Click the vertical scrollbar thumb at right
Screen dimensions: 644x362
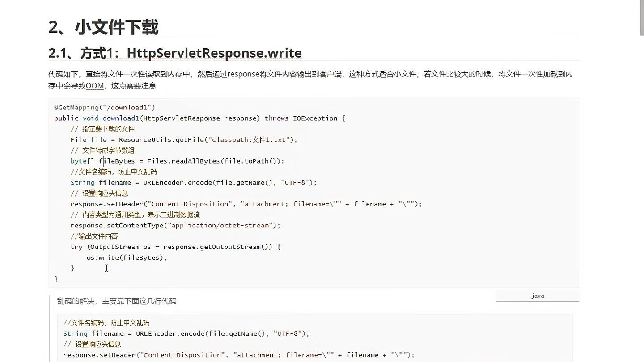pyautogui.click(x=642, y=18)
